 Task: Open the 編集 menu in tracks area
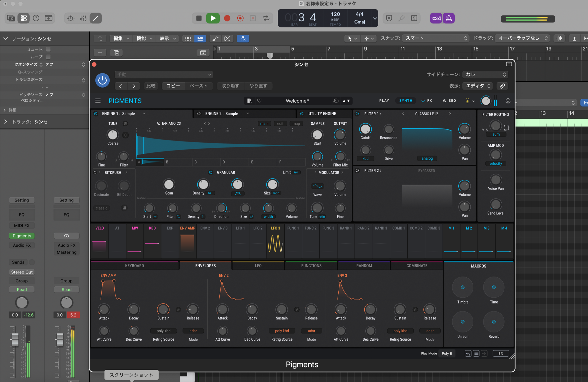point(121,38)
